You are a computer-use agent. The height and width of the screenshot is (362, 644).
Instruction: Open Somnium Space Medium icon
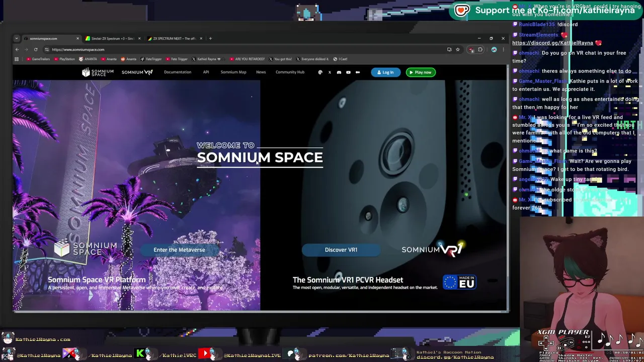358,72
